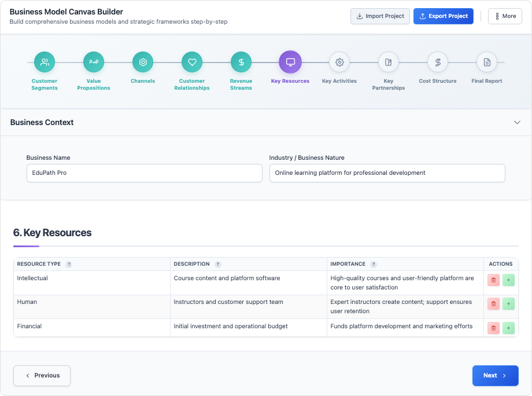Open the Customer Relationships heart icon
This screenshot has width=532, height=396.
click(x=192, y=62)
